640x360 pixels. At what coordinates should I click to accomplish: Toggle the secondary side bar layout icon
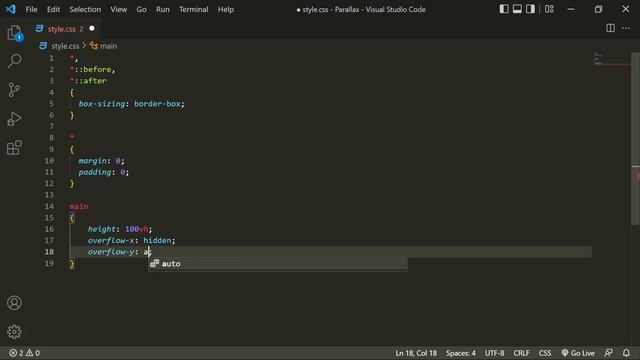pos(530,9)
